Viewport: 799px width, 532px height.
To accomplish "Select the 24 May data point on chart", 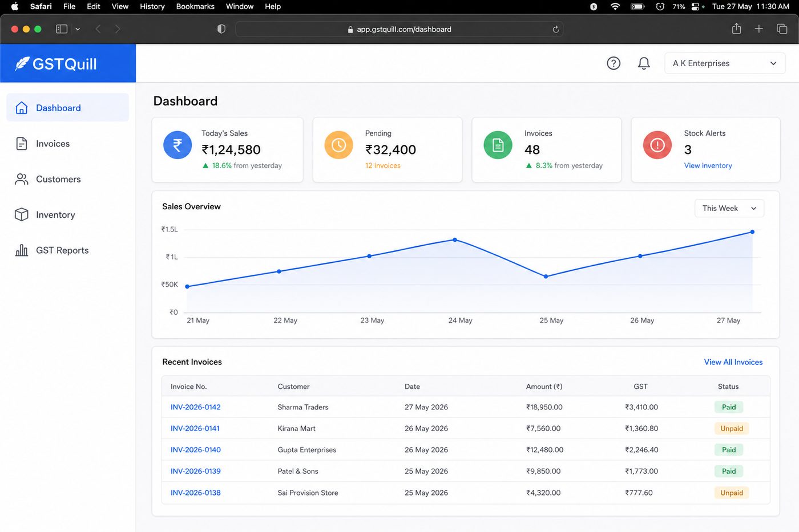I will [455, 239].
